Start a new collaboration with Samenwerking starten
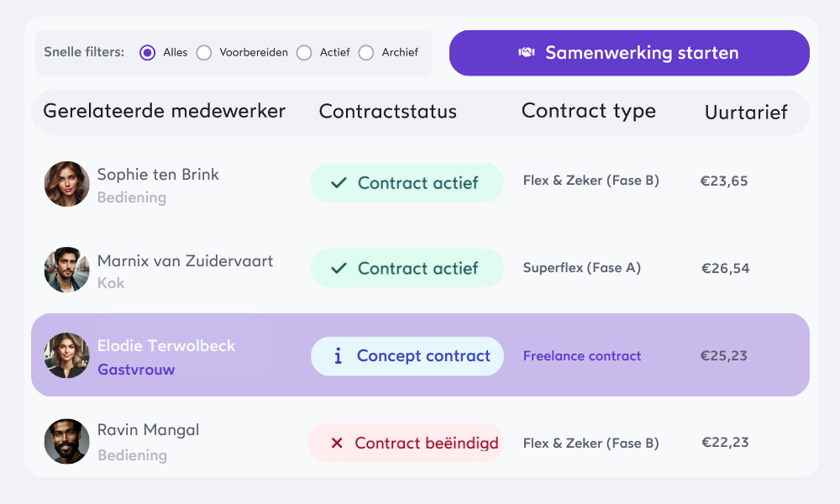This screenshot has width=840, height=504. click(x=629, y=53)
